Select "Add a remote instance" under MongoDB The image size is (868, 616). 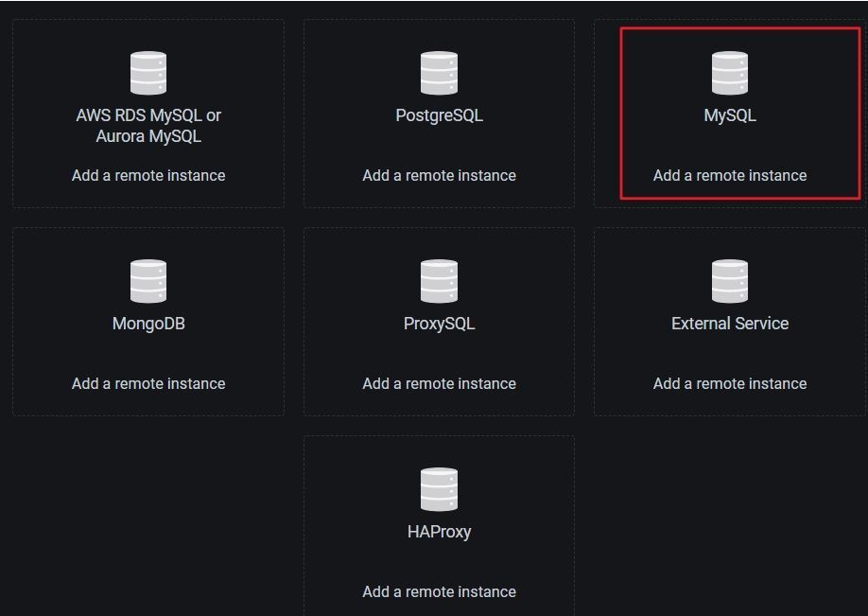[x=148, y=384]
